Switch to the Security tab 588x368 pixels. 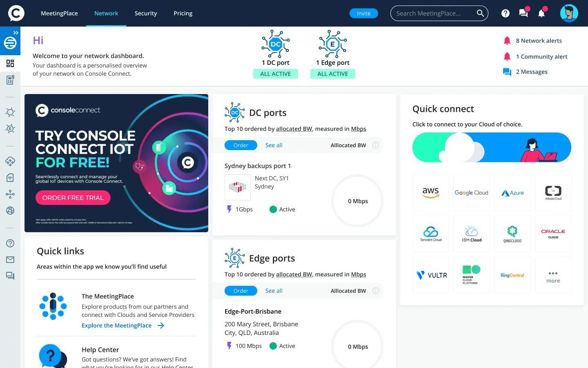[x=146, y=13]
